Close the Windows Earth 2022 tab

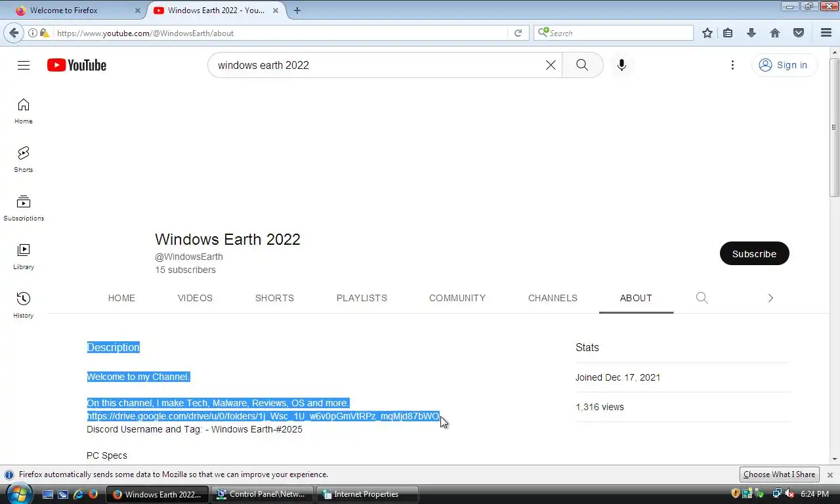[276, 10]
